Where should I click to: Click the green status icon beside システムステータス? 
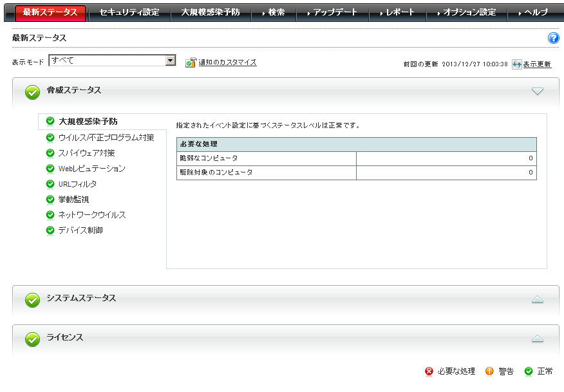(32, 300)
